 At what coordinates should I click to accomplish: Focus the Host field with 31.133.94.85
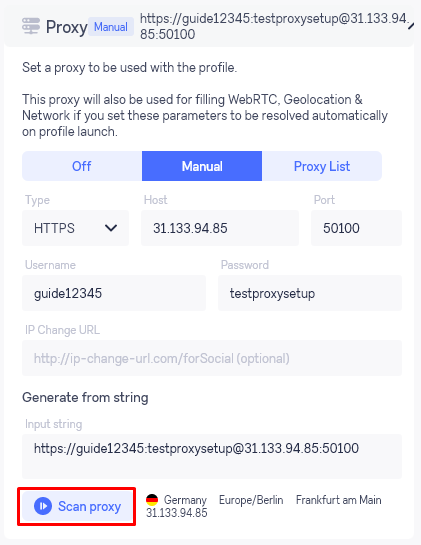(220, 228)
